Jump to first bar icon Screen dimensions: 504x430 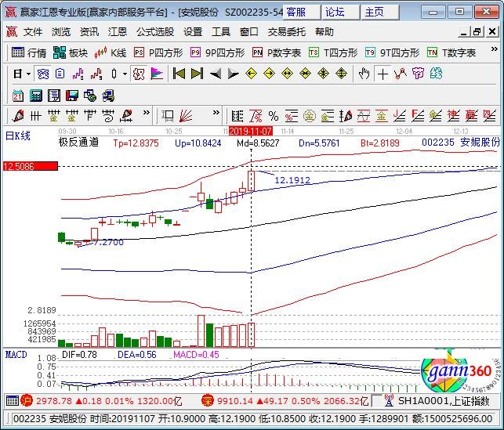click(x=179, y=74)
